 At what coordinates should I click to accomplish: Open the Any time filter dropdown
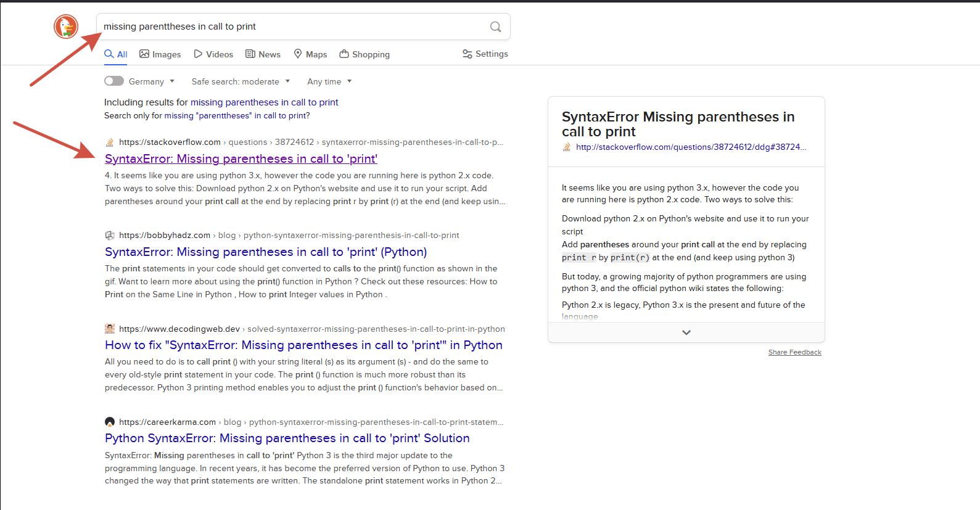(x=329, y=81)
